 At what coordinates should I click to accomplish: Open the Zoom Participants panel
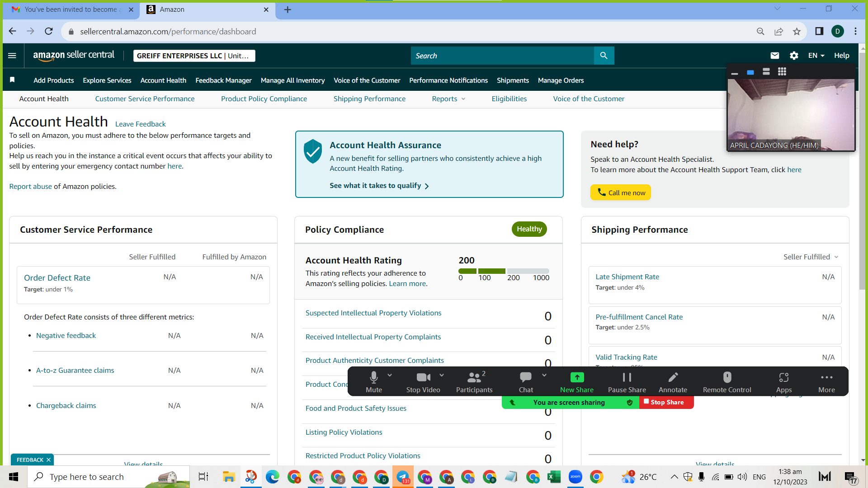coord(474,382)
